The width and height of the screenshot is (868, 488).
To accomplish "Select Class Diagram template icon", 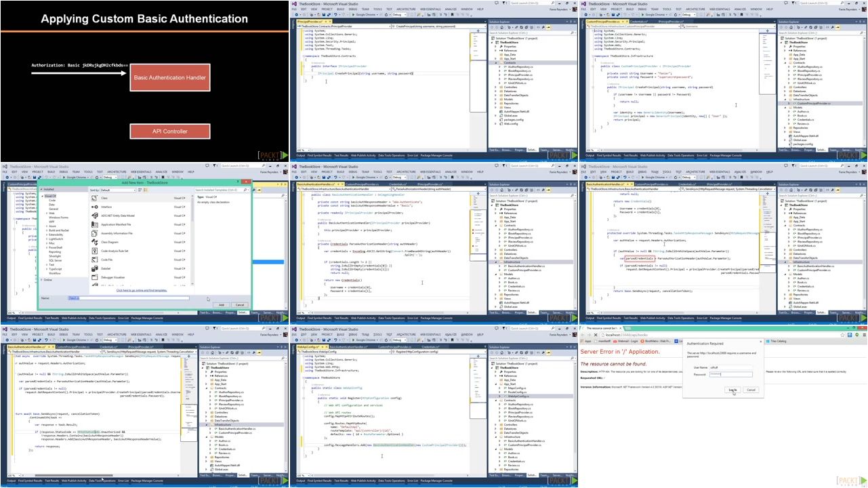I will [94, 242].
